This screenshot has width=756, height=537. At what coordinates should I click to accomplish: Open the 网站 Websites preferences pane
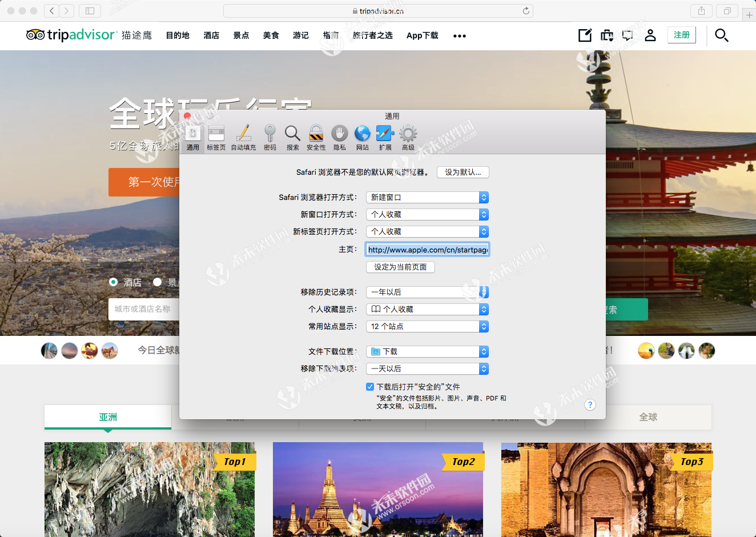[363, 138]
